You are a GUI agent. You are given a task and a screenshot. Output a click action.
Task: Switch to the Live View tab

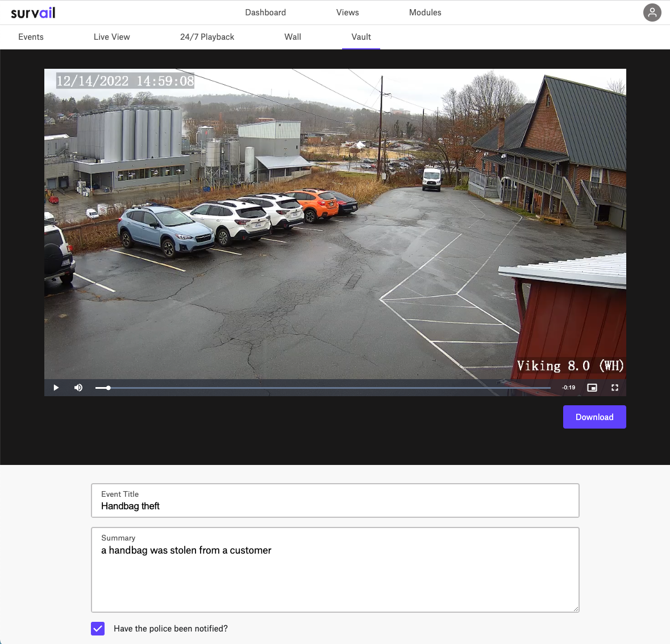pos(111,37)
